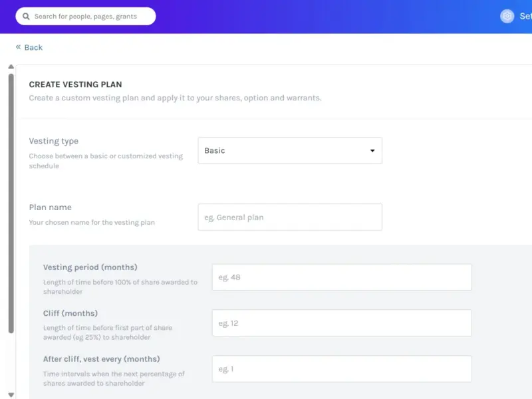The width and height of the screenshot is (532, 399).
Task: Click the vertical scrollbar thumb
Action: click(x=11, y=203)
